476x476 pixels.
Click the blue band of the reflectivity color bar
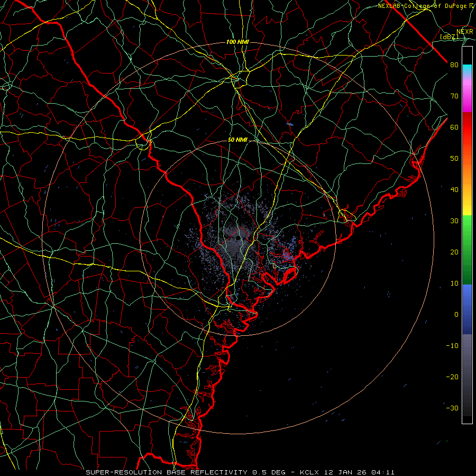[467, 309]
